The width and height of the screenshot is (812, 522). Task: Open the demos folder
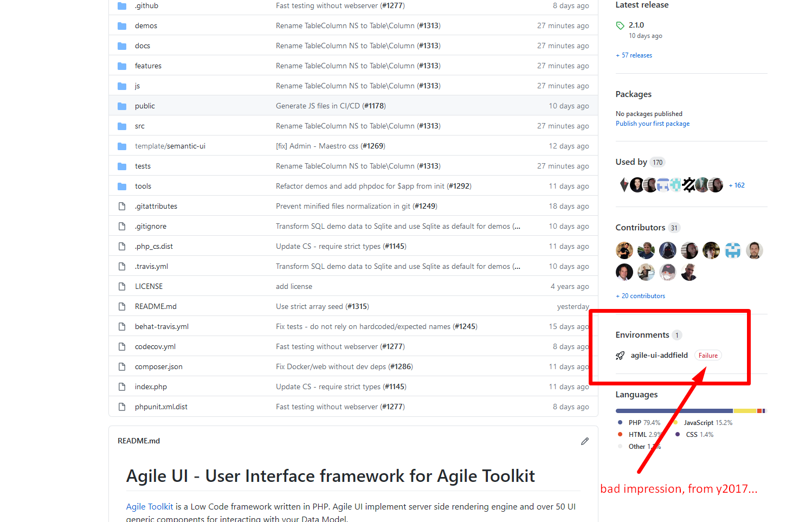146,25
